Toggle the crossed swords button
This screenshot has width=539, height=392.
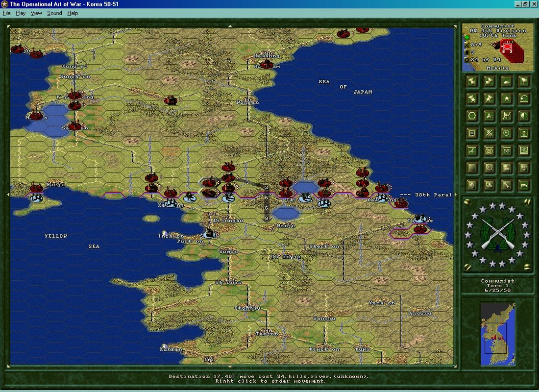[x=489, y=133]
